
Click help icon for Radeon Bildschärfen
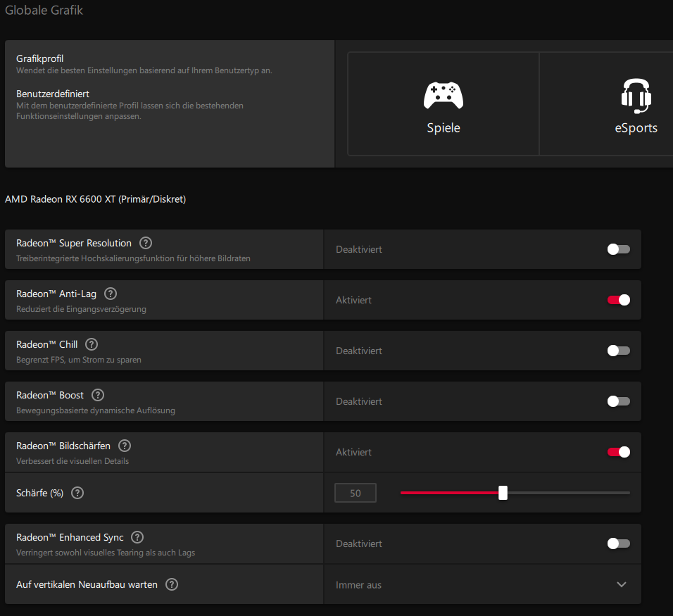coord(125,446)
